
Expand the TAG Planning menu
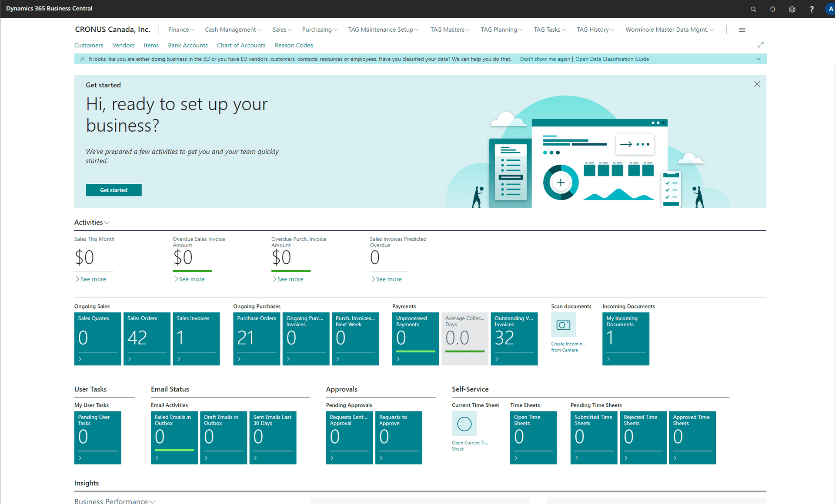coord(502,30)
